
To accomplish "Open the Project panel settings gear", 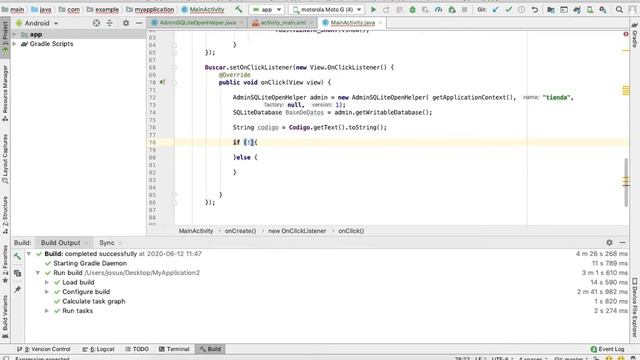I will point(126,23).
